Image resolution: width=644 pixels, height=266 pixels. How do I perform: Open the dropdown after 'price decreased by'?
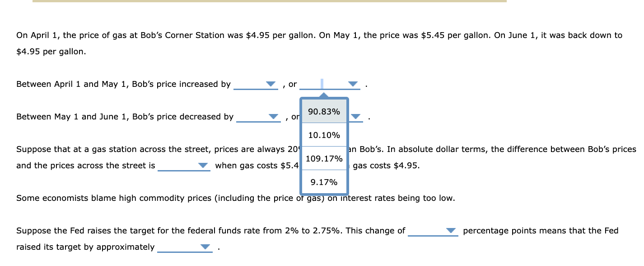(x=273, y=117)
